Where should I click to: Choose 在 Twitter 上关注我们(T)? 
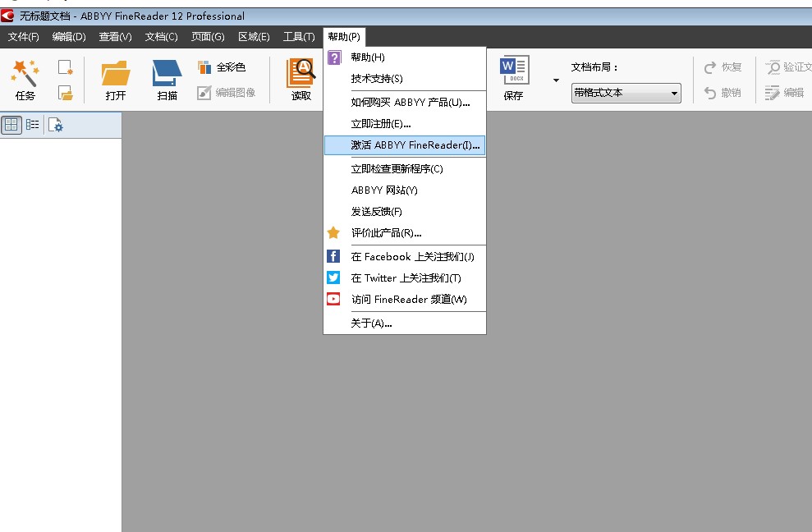click(405, 277)
